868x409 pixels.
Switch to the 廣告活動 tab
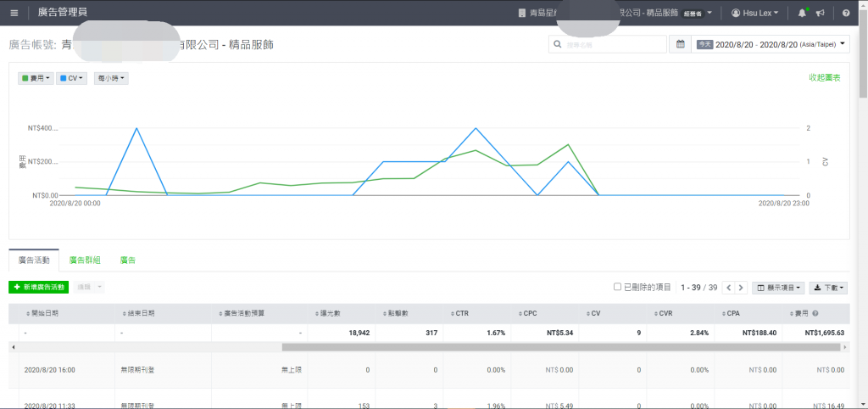(34, 260)
